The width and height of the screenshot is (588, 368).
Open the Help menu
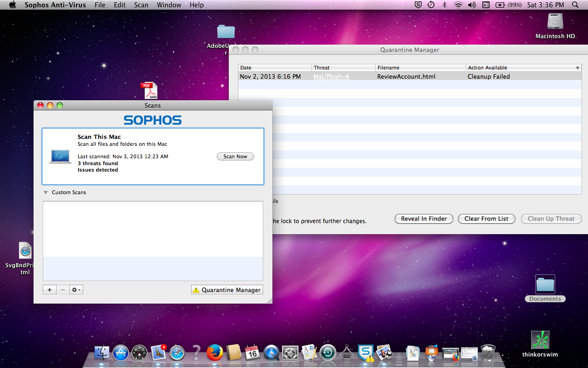click(x=197, y=5)
